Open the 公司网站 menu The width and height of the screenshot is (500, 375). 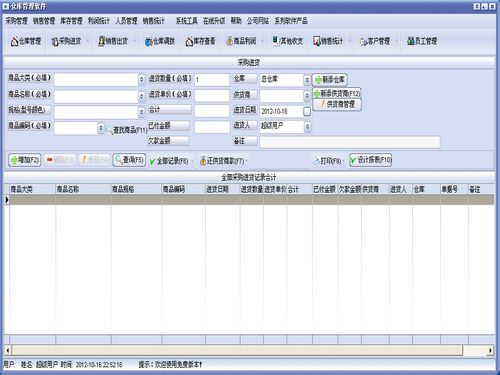258,21
